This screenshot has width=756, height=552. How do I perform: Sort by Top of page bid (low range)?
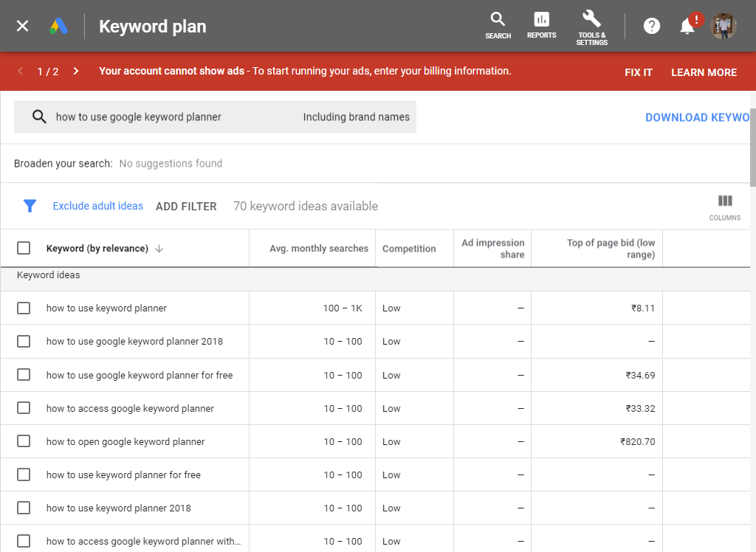[611, 249]
